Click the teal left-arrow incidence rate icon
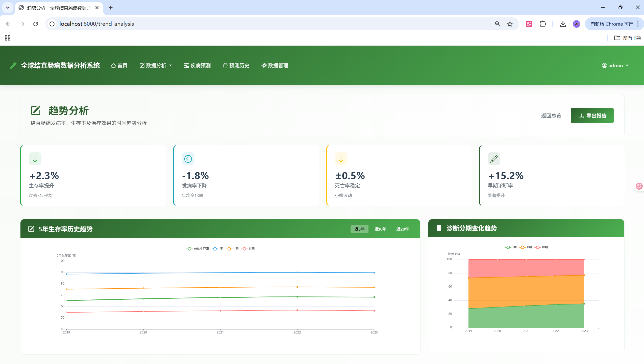Image resolution: width=644 pixels, height=364 pixels. tap(188, 159)
